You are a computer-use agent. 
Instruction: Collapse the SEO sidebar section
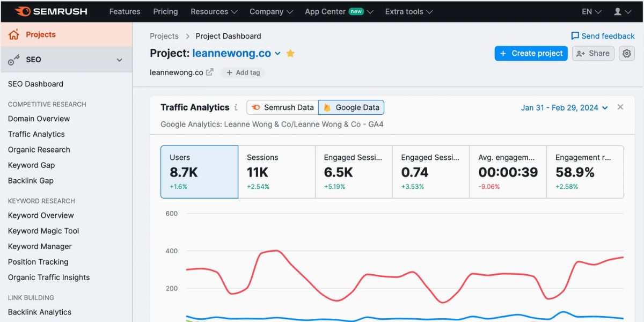click(120, 60)
